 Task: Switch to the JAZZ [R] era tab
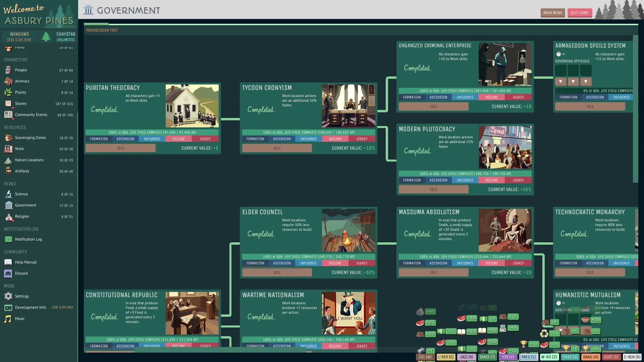pos(467,357)
